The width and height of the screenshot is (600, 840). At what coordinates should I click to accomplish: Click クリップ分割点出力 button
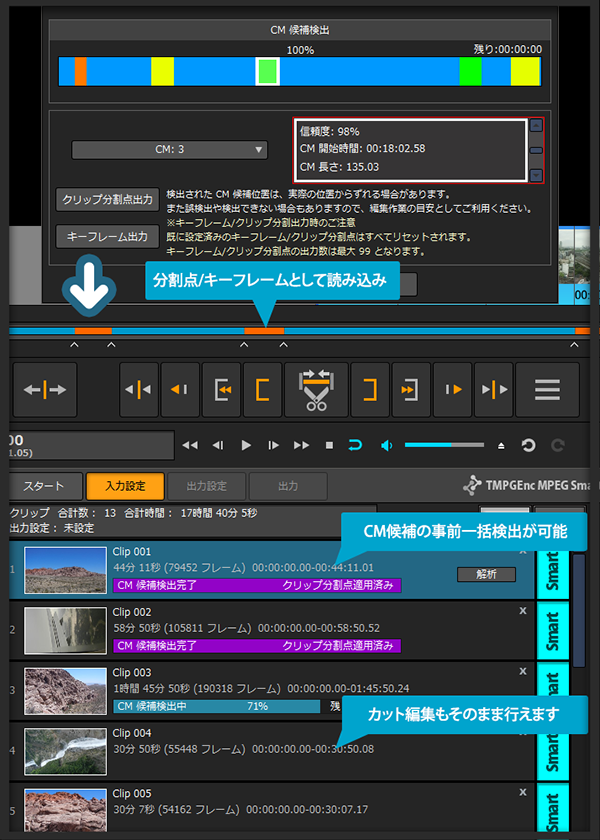coord(108,199)
